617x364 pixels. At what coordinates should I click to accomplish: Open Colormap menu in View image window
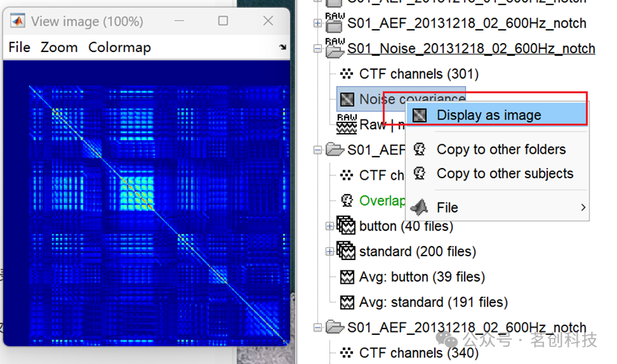click(119, 47)
